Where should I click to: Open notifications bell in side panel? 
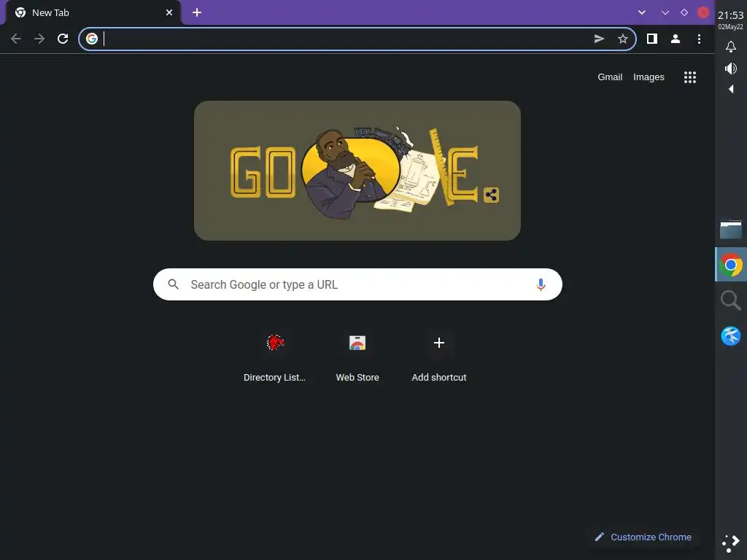click(731, 47)
